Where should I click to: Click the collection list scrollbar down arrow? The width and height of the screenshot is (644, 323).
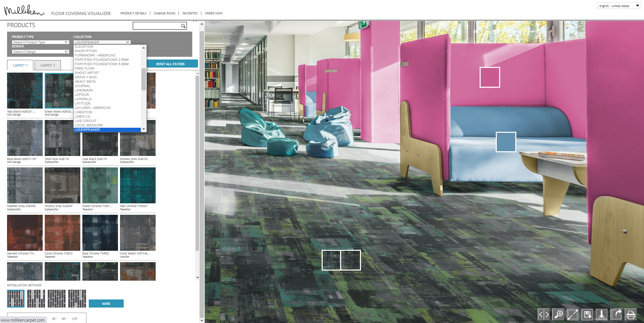coord(144,129)
